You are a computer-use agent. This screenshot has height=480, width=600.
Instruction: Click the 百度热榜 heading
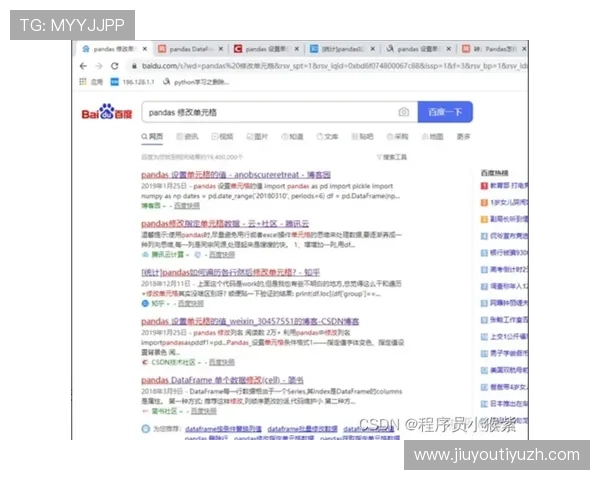[494, 173]
